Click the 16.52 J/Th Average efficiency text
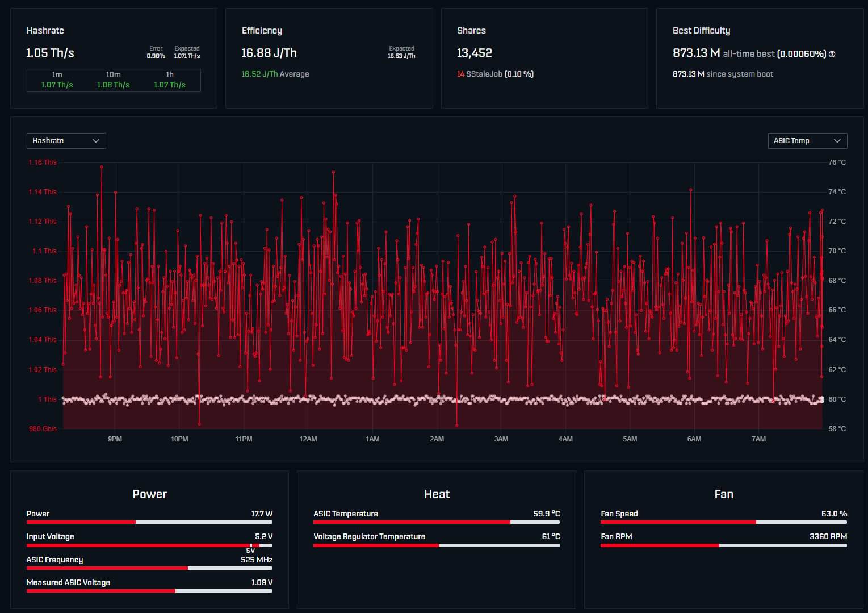The height and width of the screenshot is (613, 868). tap(275, 74)
